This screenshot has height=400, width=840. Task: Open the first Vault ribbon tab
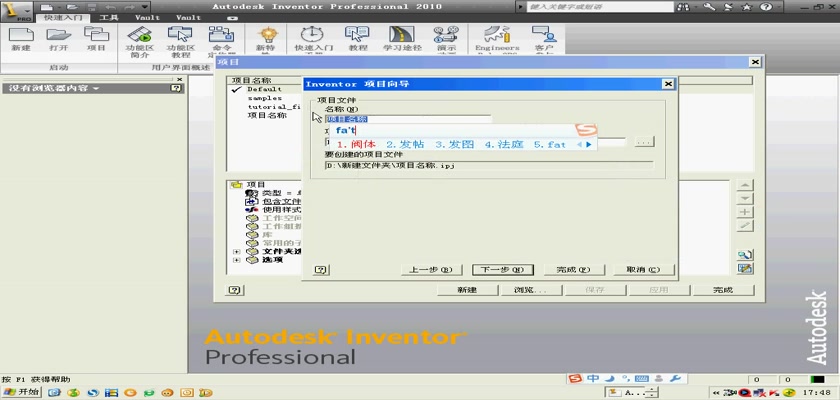pos(147,18)
